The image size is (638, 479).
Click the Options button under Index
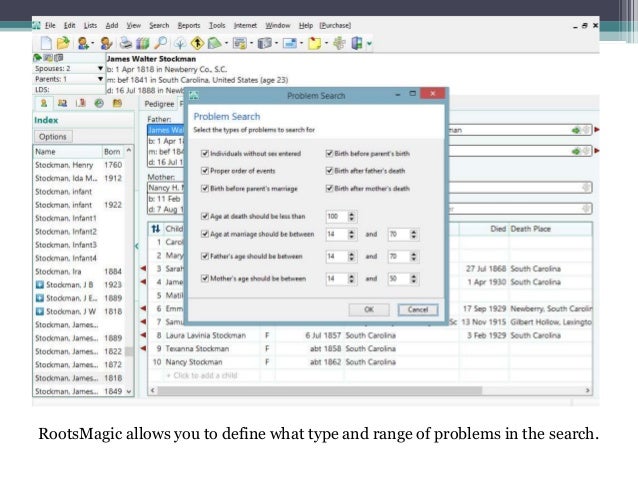[x=53, y=137]
